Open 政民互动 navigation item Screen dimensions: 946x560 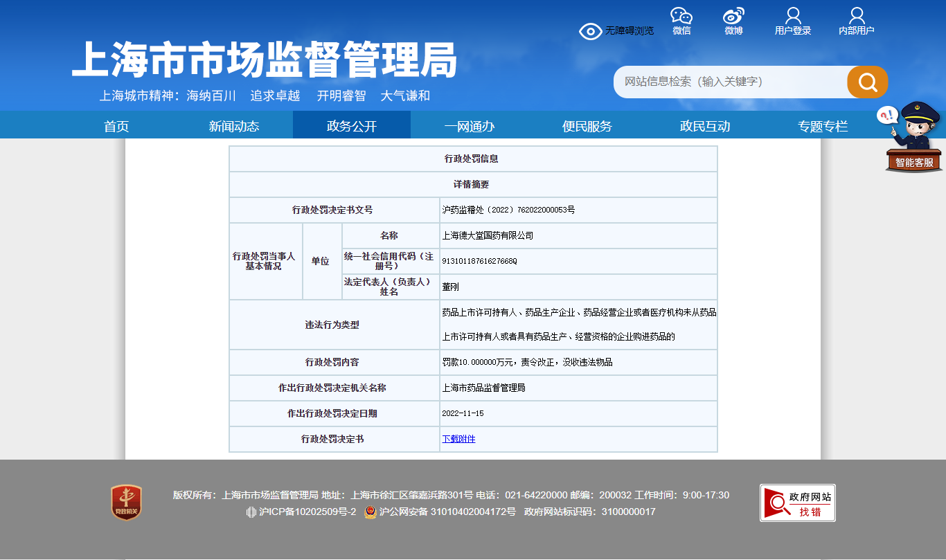[705, 126]
